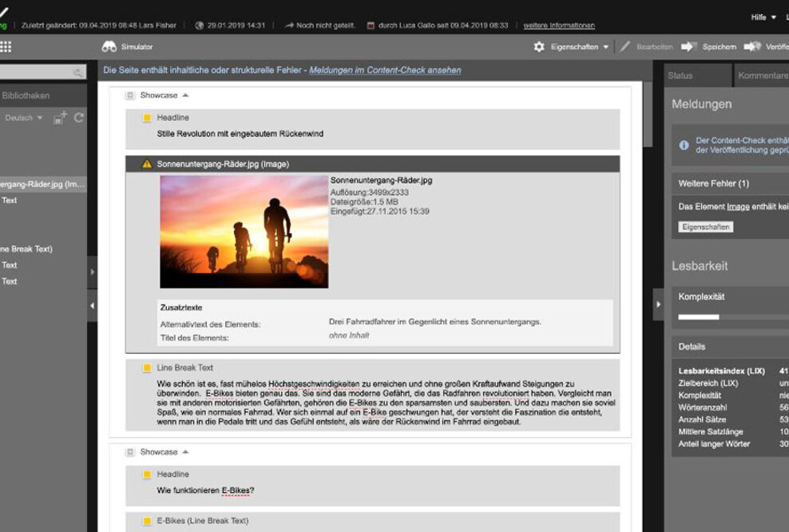Open the Hilfe menu
Screen dimensions: 789x532
click(760, 16)
